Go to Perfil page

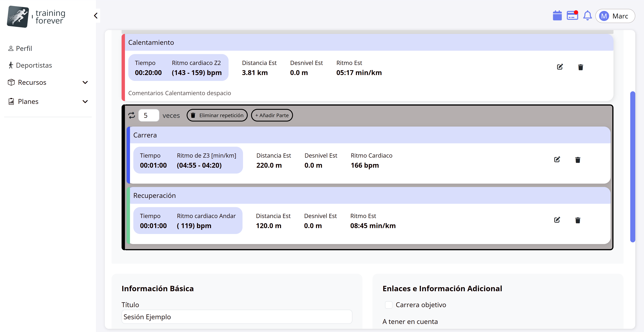click(24, 48)
